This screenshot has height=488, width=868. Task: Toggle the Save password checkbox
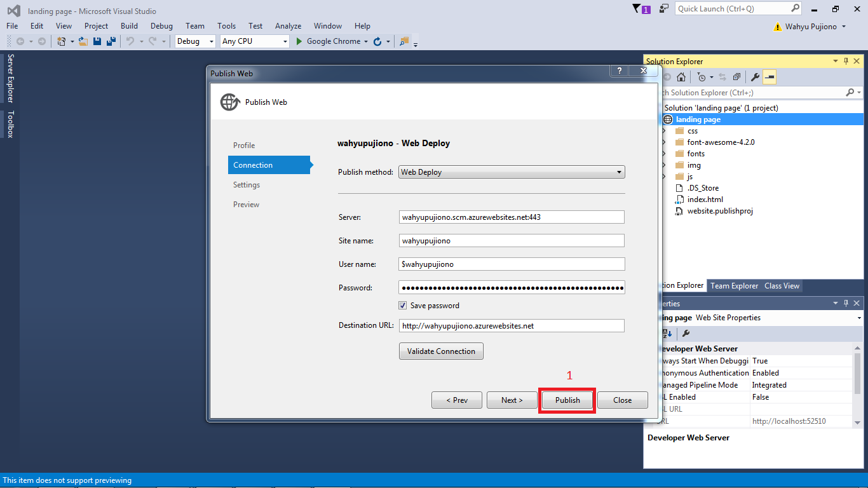(x=402, y=306)
